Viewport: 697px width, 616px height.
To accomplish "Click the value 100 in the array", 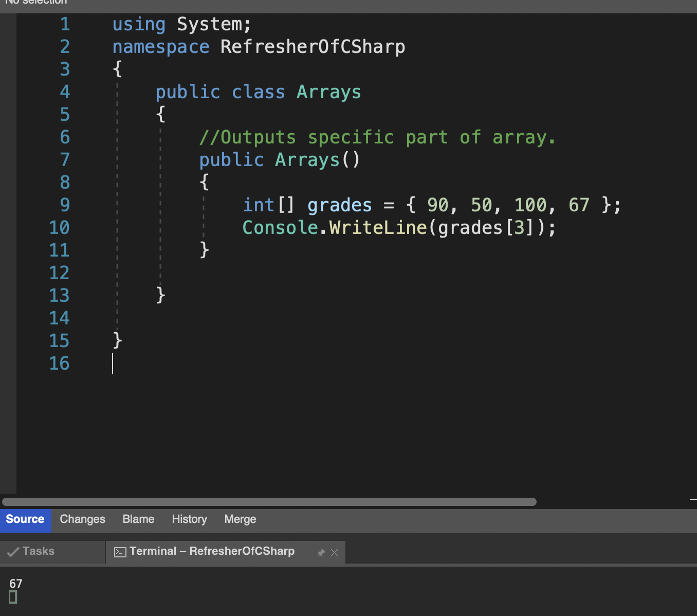I will pyautogui.click(x=530, y=205).
